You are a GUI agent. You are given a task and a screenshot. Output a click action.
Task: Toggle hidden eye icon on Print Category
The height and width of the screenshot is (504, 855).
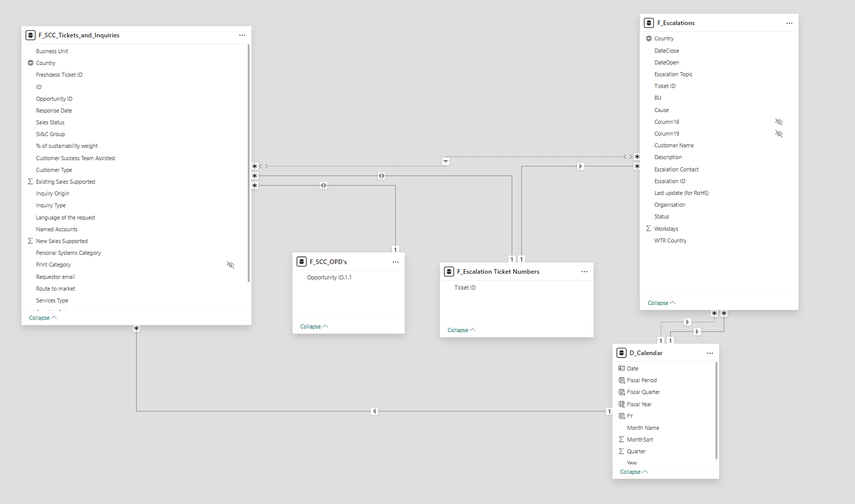point(230,265)
